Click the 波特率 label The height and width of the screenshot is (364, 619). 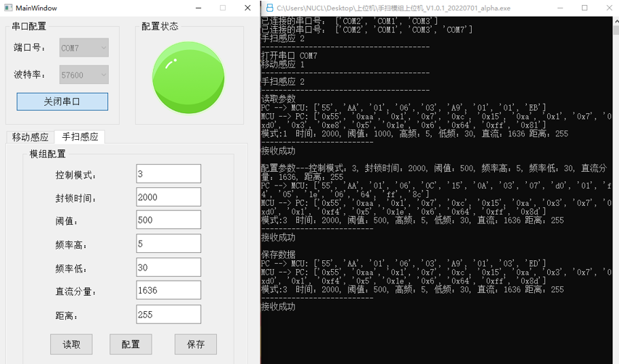pos(29,75)
